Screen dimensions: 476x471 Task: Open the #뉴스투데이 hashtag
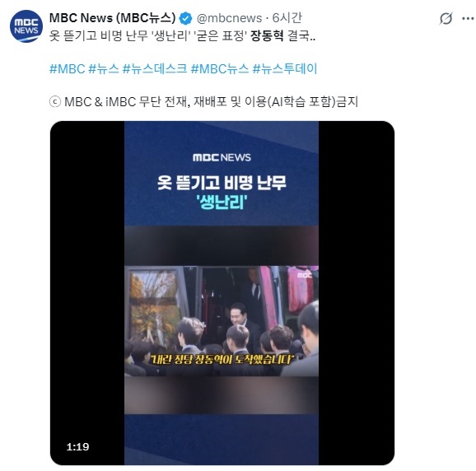coord(285,69)
